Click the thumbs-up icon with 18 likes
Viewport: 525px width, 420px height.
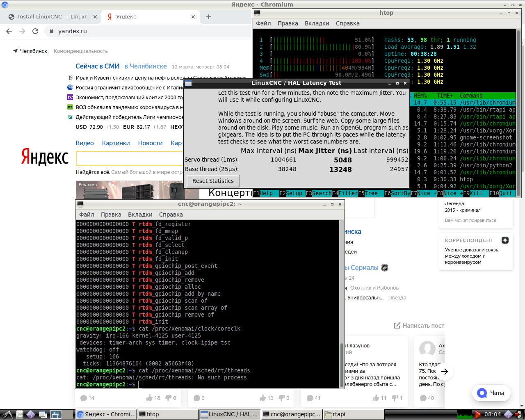tap(149, 398)
